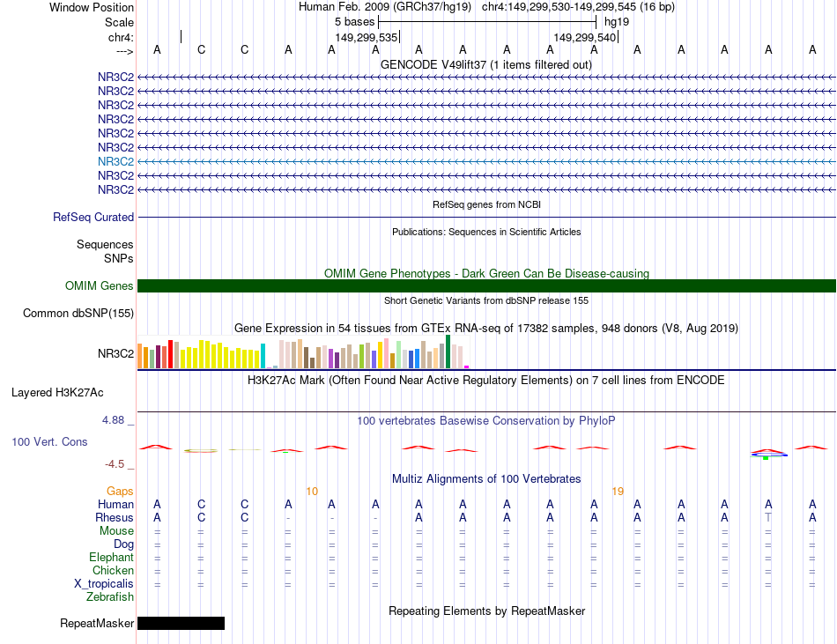The width and height of the screenshot is (837, 644).
Task: Click the 149,299,535 coordinate marker
Action: coord(367,37)
